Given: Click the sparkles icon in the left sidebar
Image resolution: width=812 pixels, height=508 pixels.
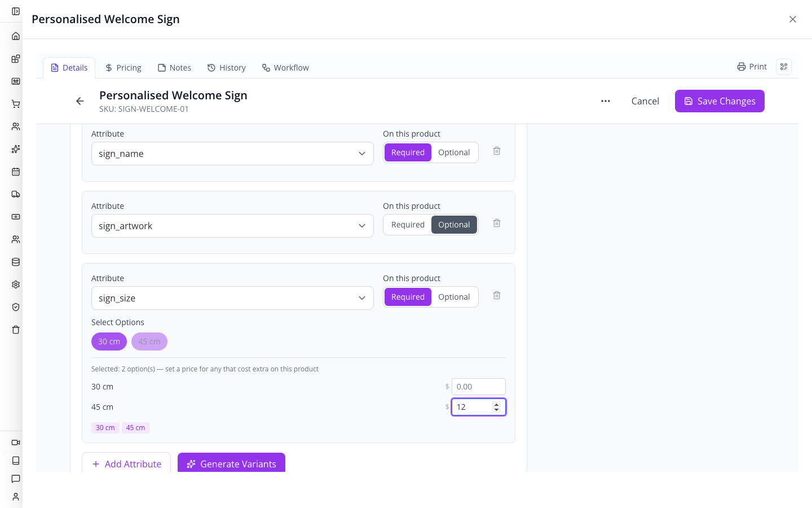Looking at the screenshot, I should point(16,149).
